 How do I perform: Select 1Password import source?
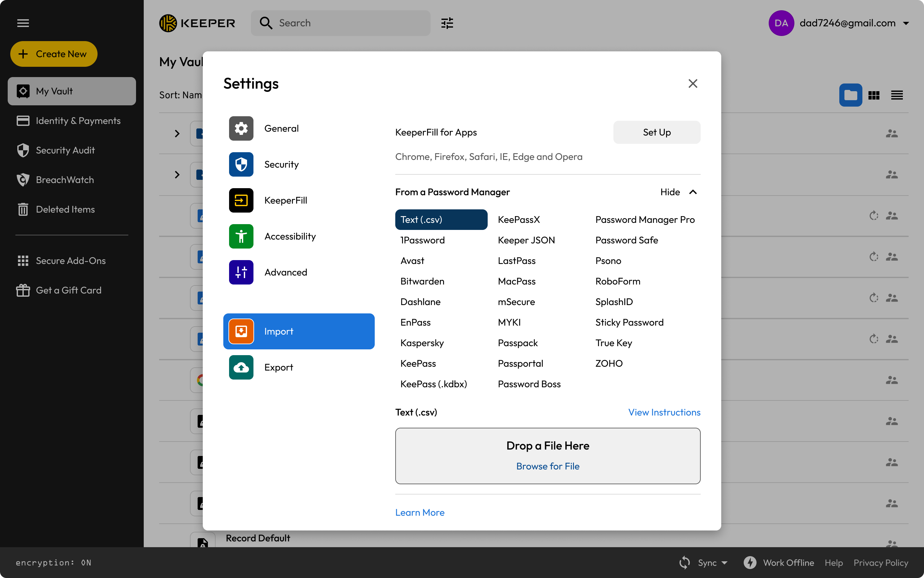pos(422,240)
